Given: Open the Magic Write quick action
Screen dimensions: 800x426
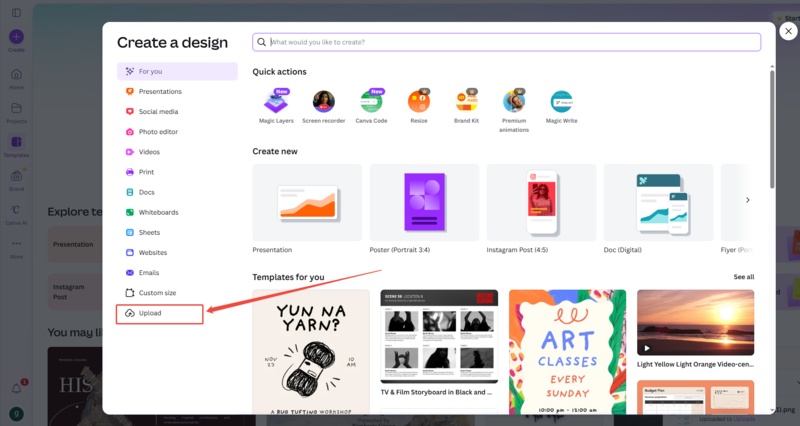Looking at the screenshot, I should 561,102.
